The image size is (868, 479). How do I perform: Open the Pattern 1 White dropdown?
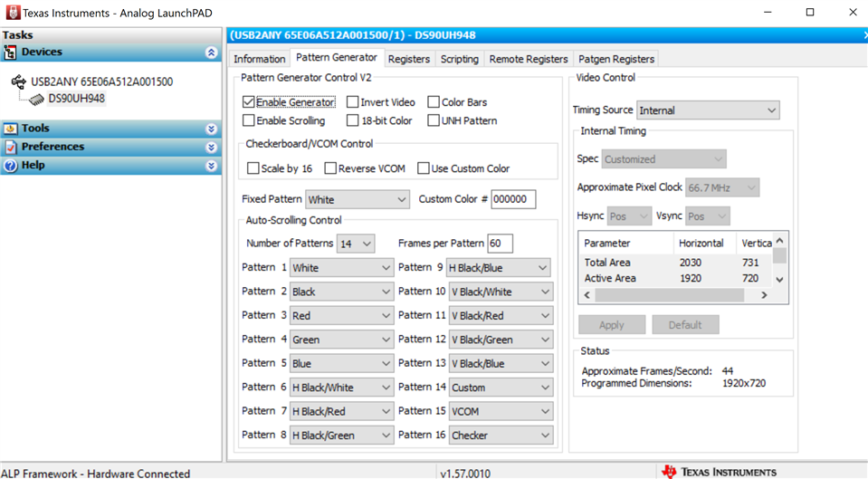tap(341, 267)
